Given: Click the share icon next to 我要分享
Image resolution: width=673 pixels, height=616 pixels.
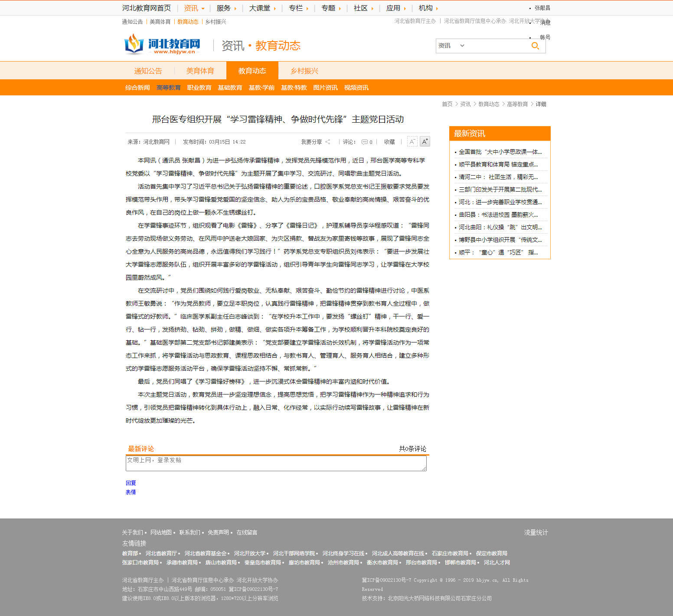Looking at the screenshot, I should tap(328, 142).
